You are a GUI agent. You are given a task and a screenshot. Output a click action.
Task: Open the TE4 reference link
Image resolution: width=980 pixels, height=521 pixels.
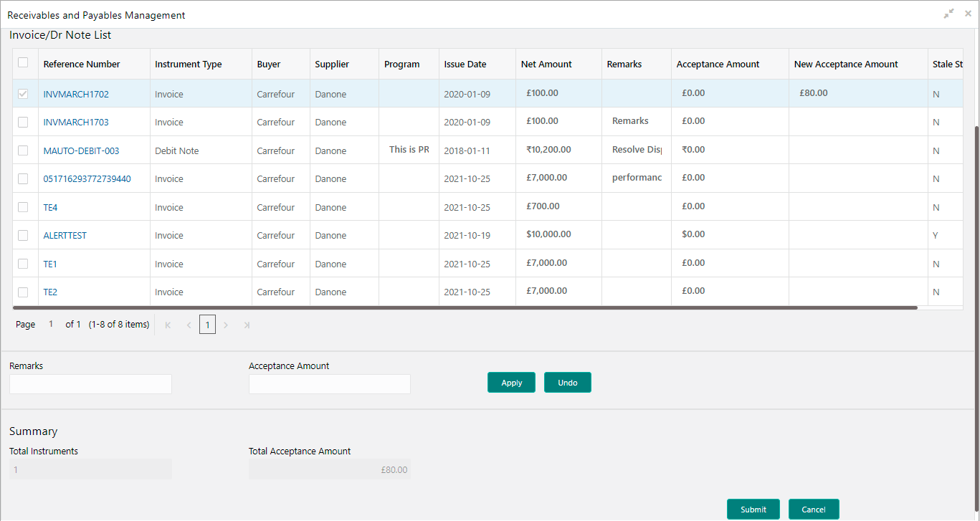[x=50, y=208]
